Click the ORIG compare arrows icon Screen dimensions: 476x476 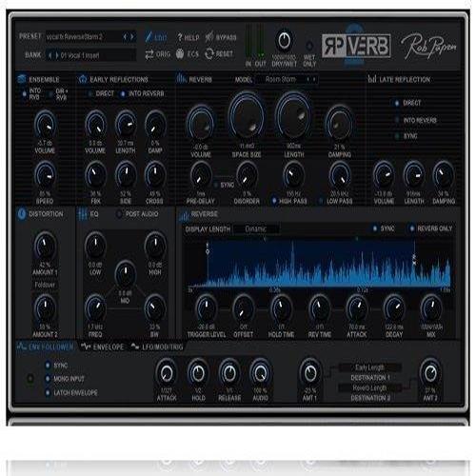149,54
